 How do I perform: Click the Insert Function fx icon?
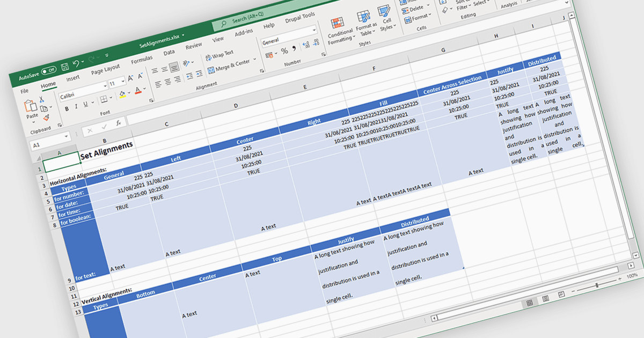(x=119, y=123)
